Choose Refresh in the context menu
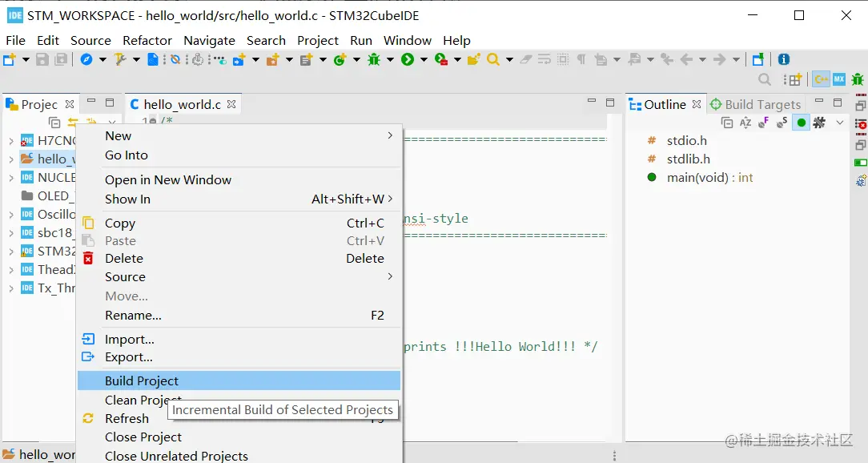 point(239,418)
